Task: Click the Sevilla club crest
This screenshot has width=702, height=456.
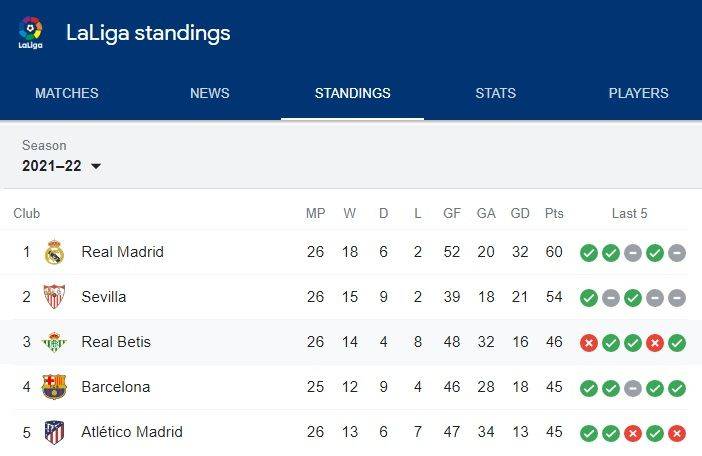Action: point(54,297)
